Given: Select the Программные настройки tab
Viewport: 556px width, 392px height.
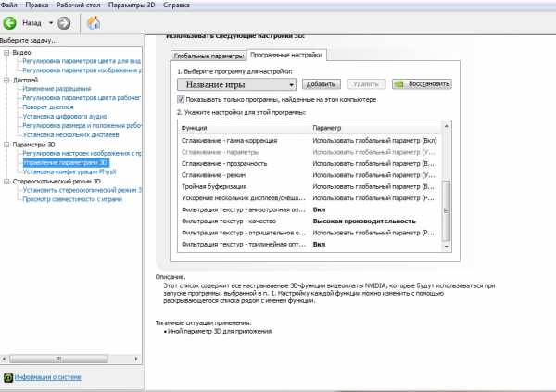Looking at the screenshot, I should (x=286, y=55).
